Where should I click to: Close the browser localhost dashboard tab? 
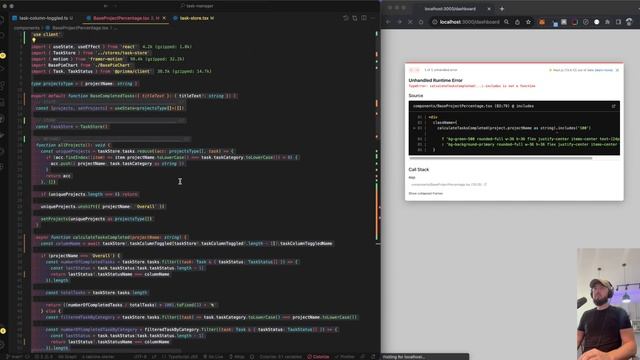pos(489,9)
